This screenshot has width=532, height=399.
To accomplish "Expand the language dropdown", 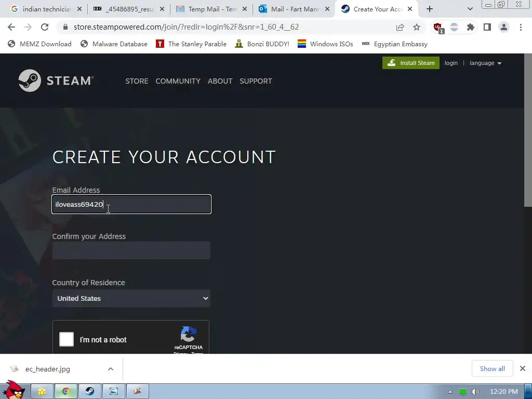I will [485, 63].
